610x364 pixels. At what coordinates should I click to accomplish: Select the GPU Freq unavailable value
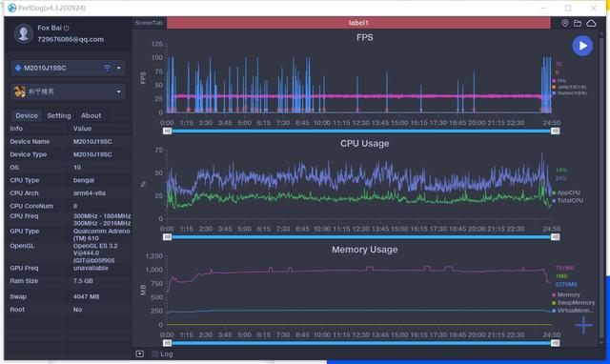click(91, 268)
